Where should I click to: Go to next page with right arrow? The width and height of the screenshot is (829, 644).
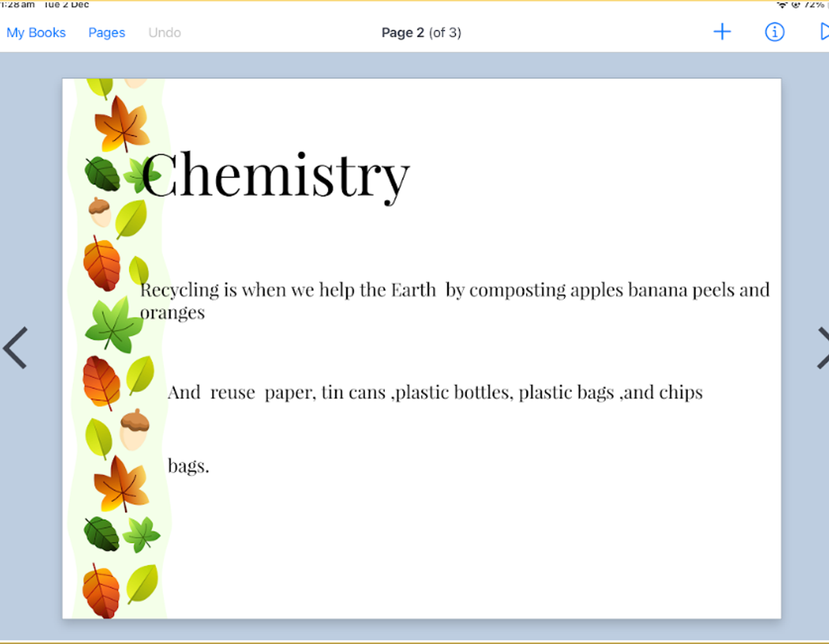[x=821, y=348]
